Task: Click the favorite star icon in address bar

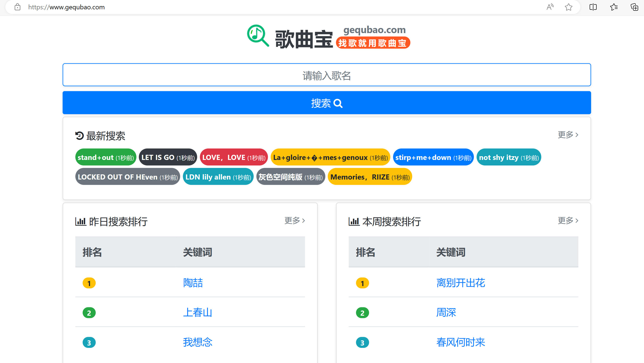Action: tap(568, 7)
